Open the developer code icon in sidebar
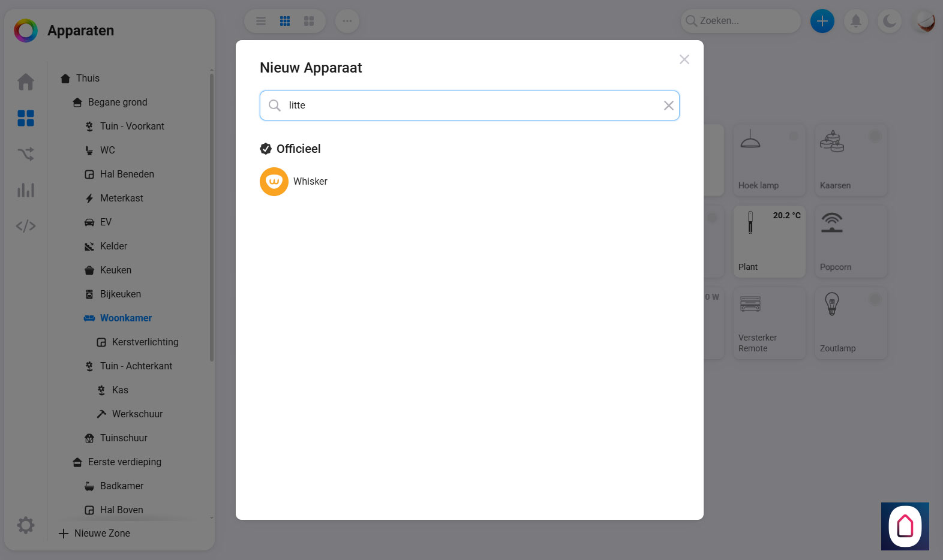 (26, 226)
